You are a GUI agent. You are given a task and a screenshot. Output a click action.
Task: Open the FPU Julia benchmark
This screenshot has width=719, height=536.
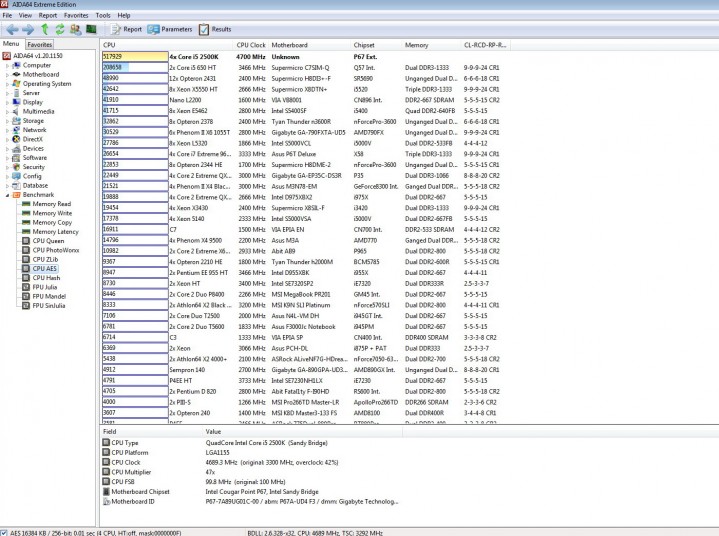click(x=40, y=287)
